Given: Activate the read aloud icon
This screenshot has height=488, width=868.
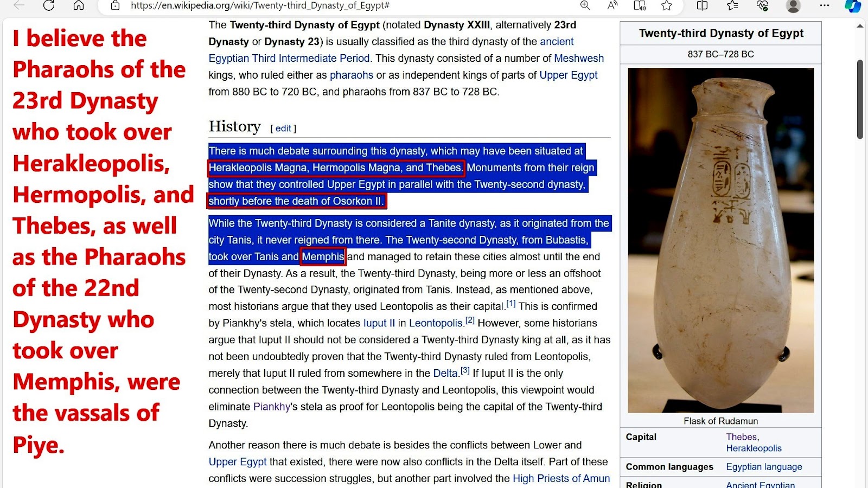Looking at the screenshot, I should (x=612, y=5).
